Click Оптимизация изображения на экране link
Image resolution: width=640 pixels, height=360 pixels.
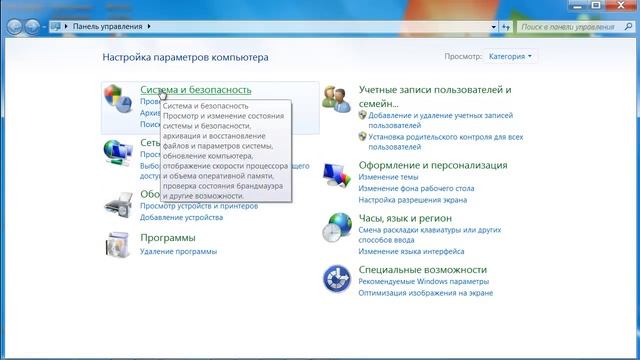(x=426, y=293)
